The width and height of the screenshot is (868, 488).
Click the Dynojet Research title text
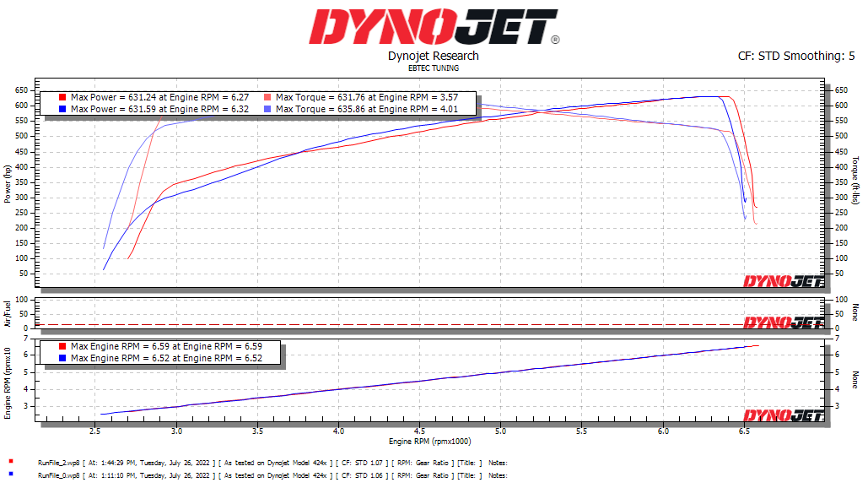tap(433, 56)
